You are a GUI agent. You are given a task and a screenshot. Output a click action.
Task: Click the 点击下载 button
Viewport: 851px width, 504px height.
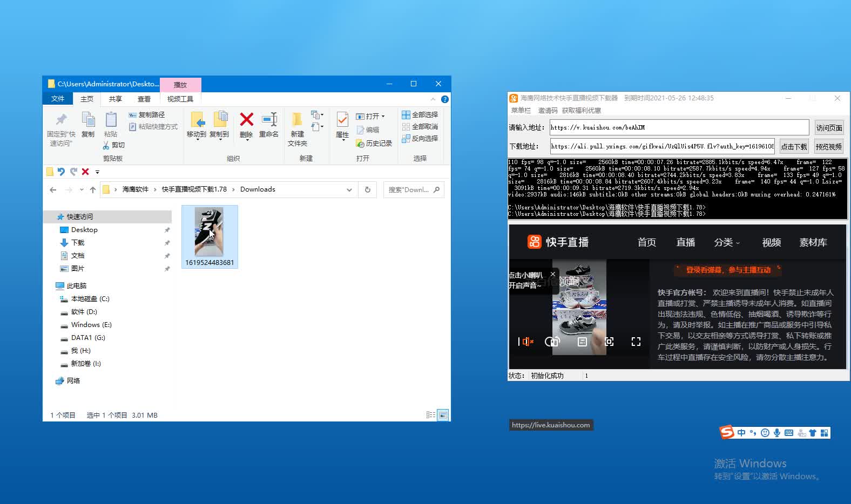(794, 147)
